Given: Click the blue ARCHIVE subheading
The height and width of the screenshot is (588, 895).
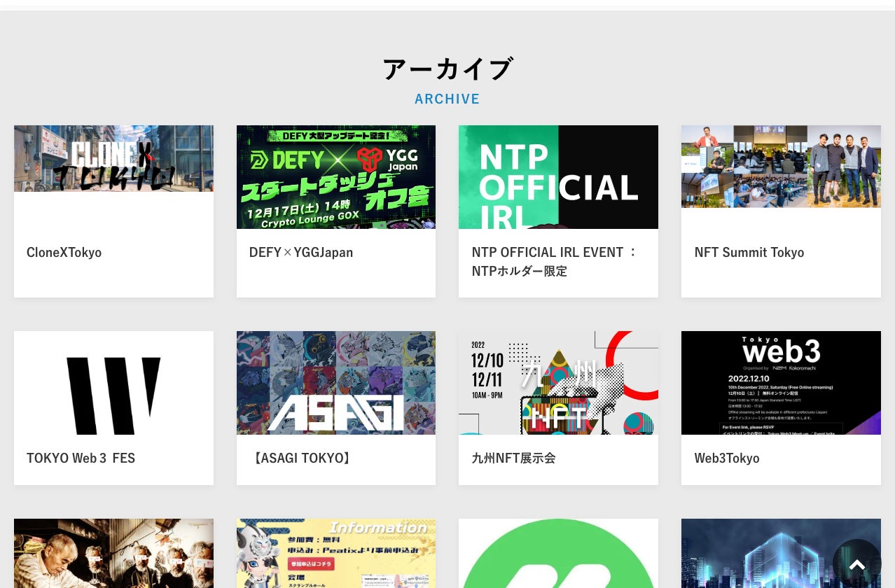Looking at the screenshot, I should [447, 99].
